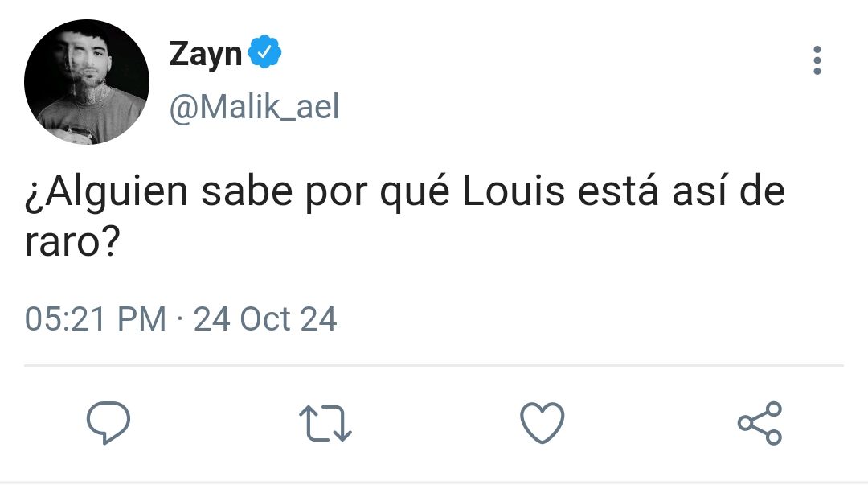Screen dimensions: 868x497
Task: Click the display name Zayn
Action: [x=206, y=55]
